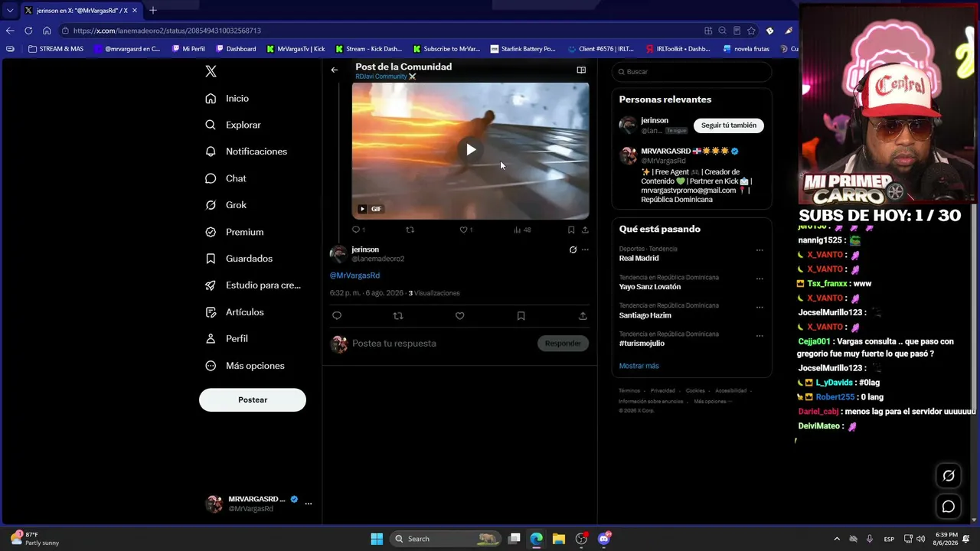Play the GIF video

tap(471, 150)
